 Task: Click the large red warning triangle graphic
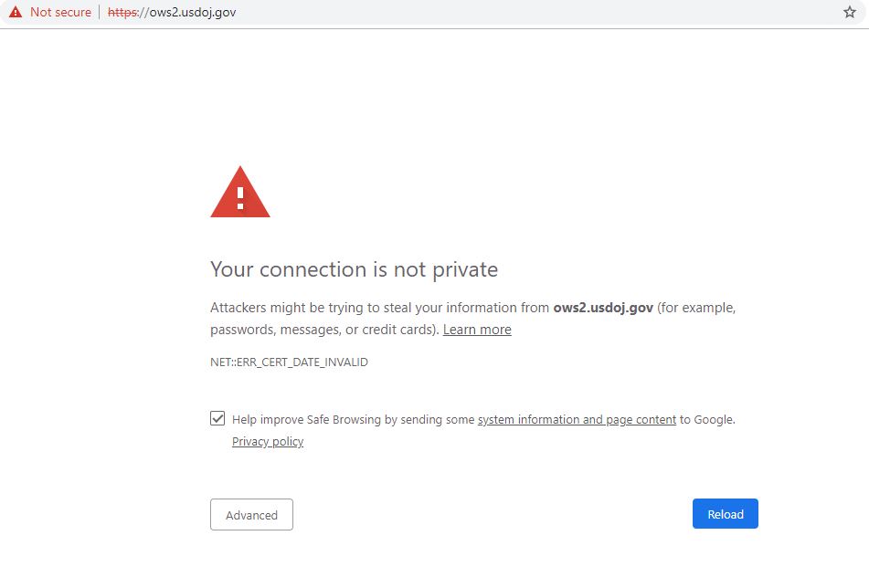240,193
